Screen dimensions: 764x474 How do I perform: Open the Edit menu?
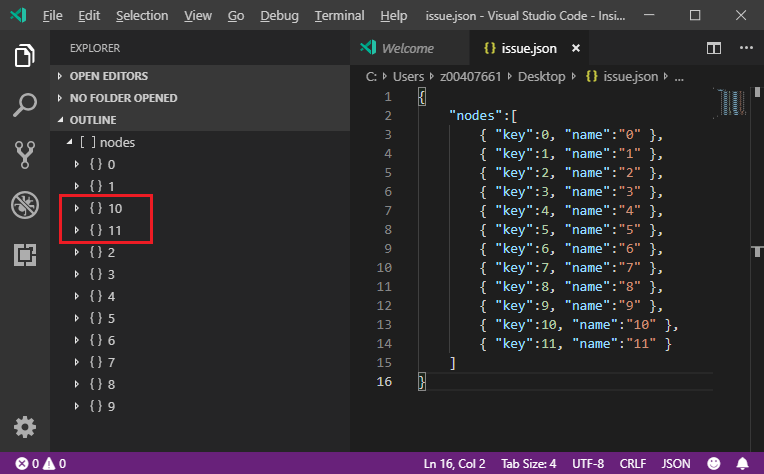click(89, 16)
